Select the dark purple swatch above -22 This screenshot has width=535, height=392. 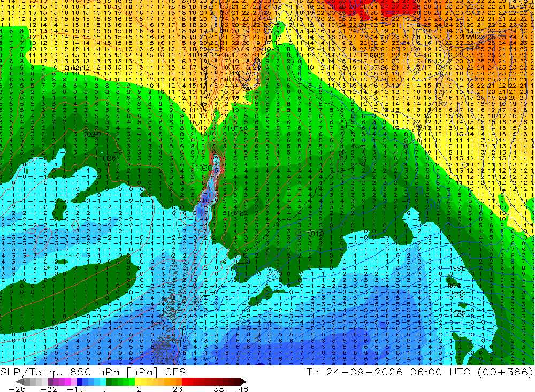click(x=50, y=382)
